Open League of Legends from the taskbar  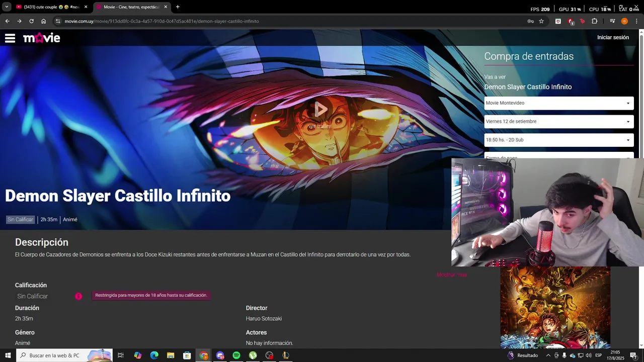(286, 355)
